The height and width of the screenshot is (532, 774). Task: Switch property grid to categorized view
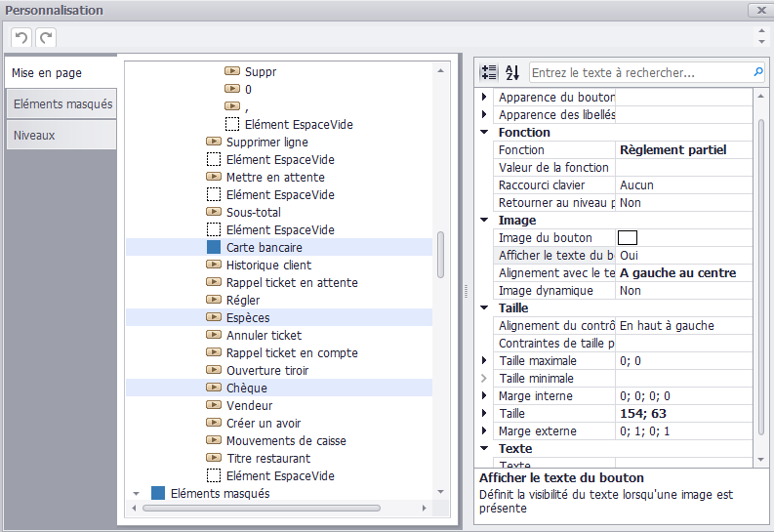(x=489, y=72)
